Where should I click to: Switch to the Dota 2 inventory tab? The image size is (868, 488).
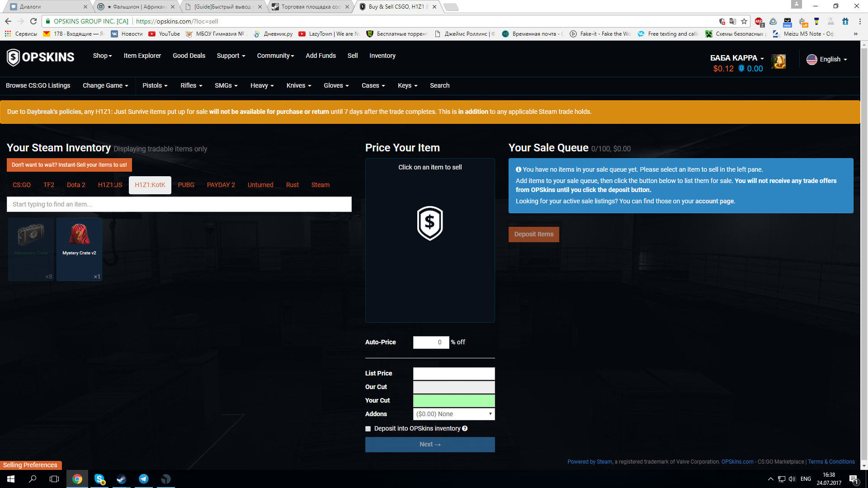[76, 185]
